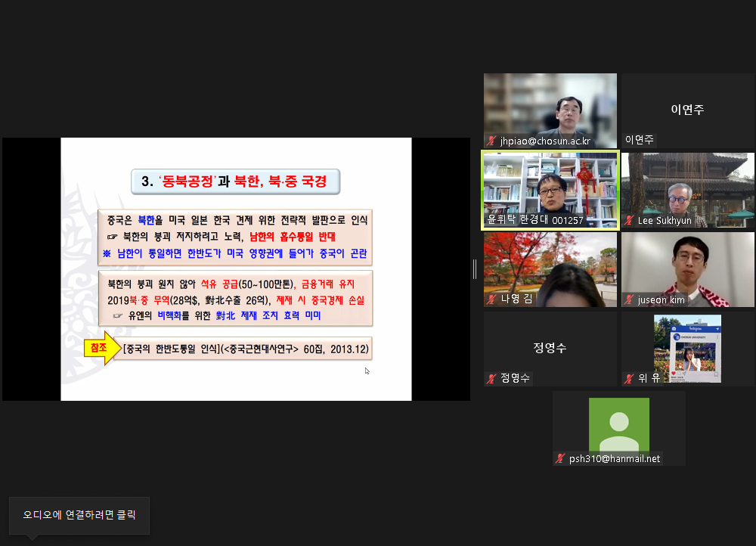756x546 pixels.
Task: Click muted mic icon next to juseon kim
Action: (x=629, y=300)
